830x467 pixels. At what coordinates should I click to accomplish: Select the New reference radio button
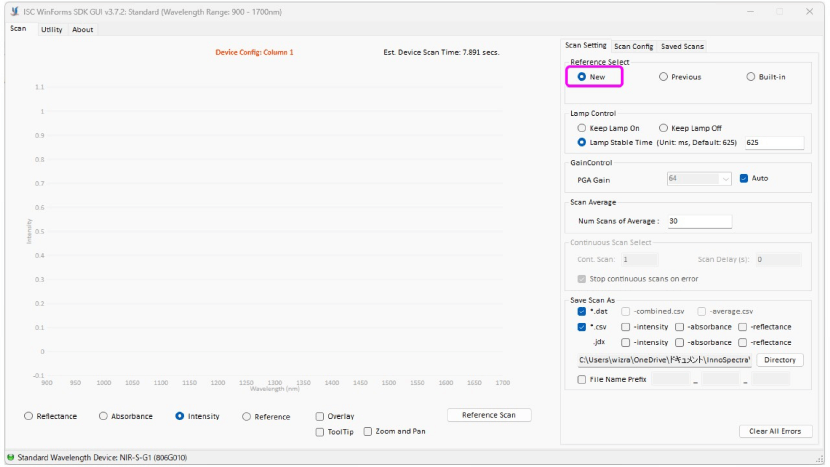click(x=582, y=77)
